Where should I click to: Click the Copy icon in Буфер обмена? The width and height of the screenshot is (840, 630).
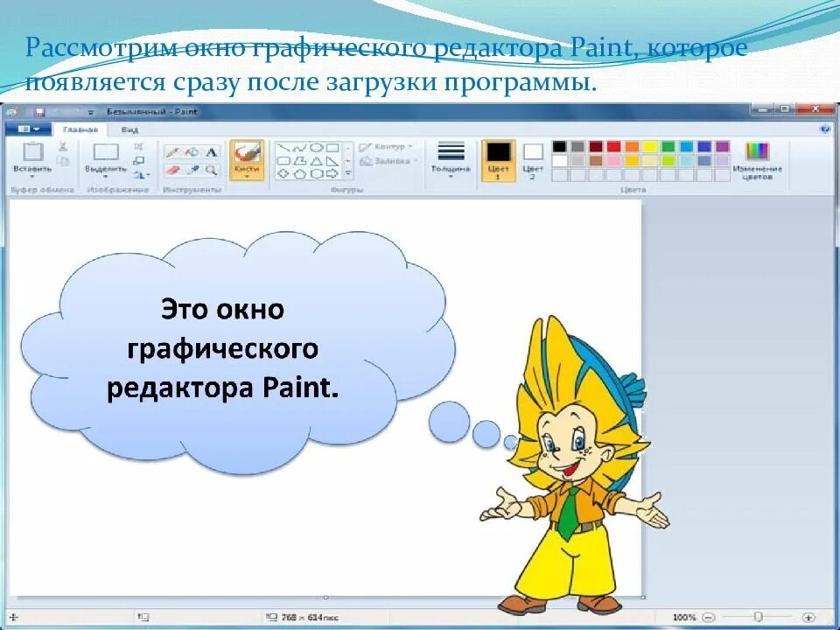63,161
